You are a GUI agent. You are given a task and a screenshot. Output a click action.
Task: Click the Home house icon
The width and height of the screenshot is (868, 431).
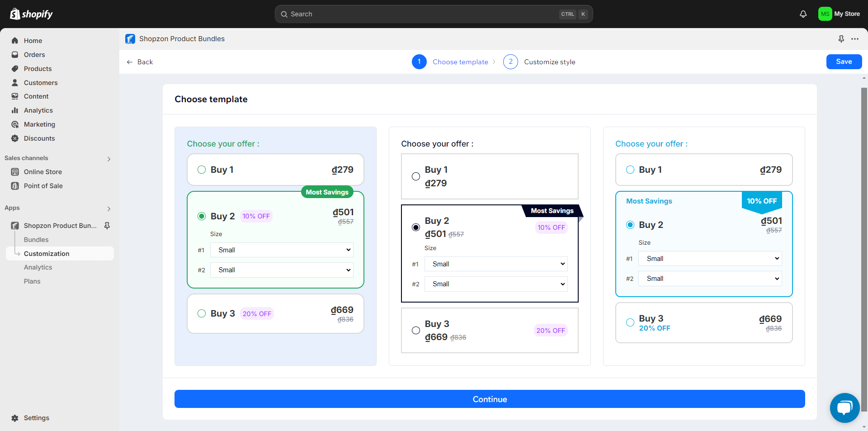(x=15, y=41)
